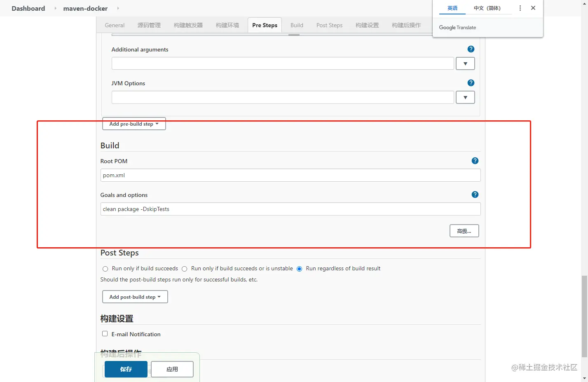Select Run only if build succeeds or unstable
This screenshot has height=382, width=588.
185,269
